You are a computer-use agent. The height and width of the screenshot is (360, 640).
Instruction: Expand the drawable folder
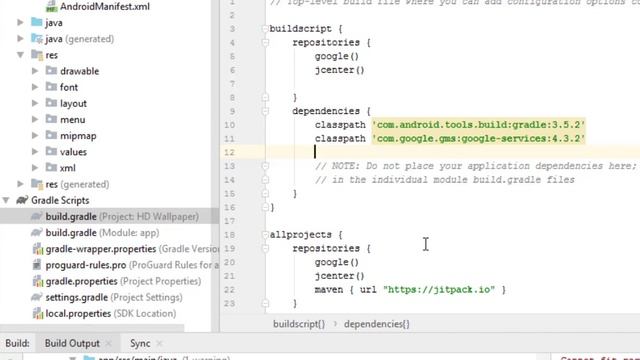pyautogui.click(x=35, y=71)
